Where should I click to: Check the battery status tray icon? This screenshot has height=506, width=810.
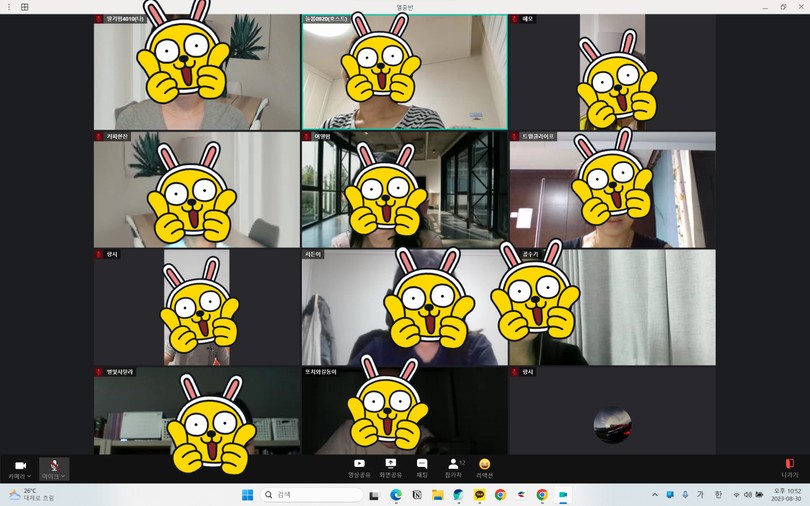(759, 495)
